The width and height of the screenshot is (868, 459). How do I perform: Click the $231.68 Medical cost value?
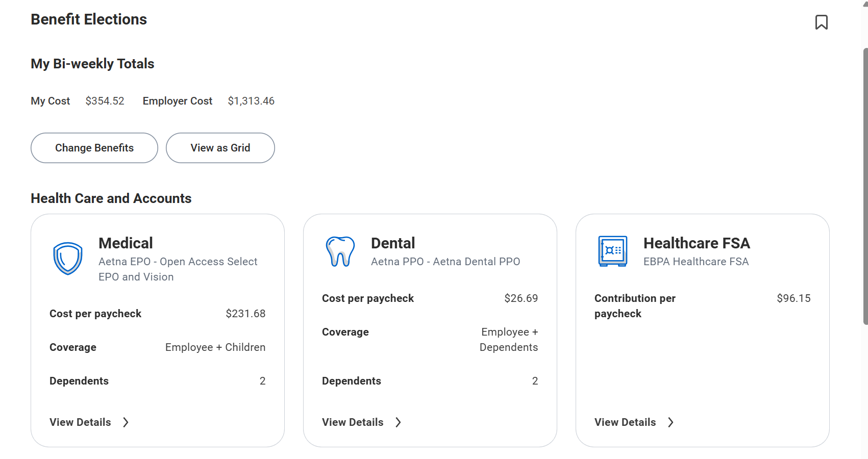(245, 314)
